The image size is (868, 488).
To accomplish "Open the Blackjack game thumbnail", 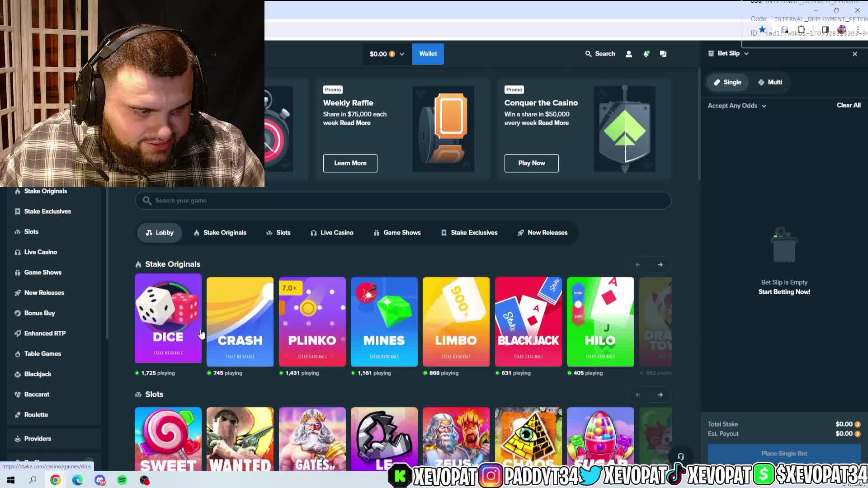I will pos(528,322).
